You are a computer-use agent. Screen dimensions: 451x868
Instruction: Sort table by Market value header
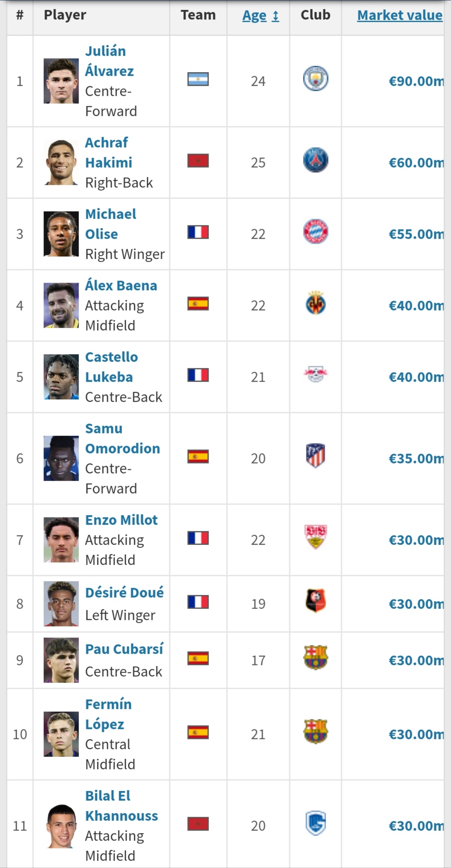(400, 15)
